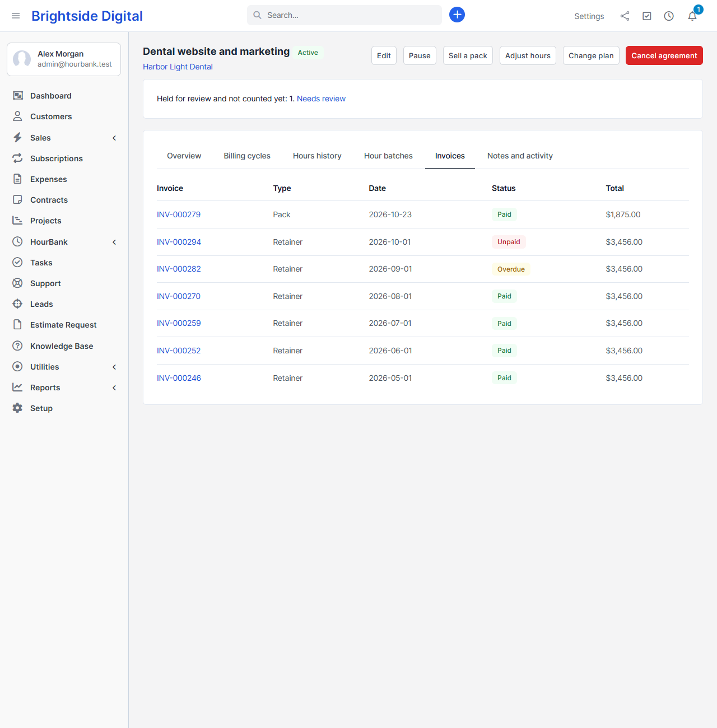Click the Setup gear icon
The height and width of the screenshot is (728, 717).
18,408
